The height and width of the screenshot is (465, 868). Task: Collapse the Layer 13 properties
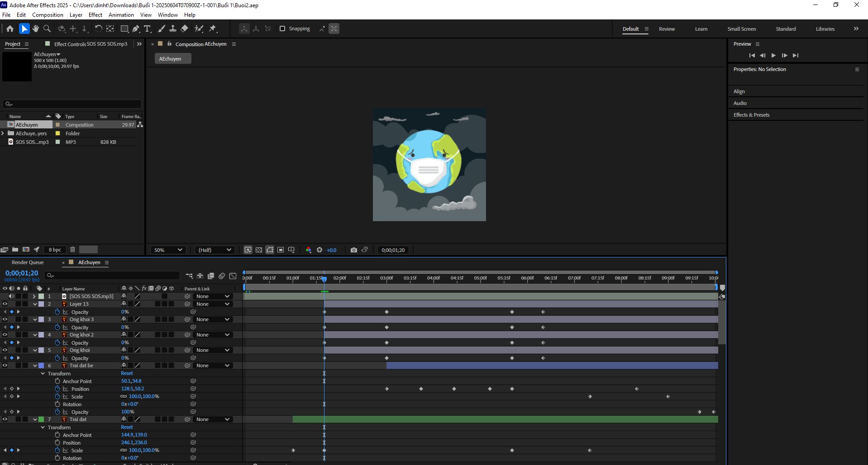[x=35, y=304]
